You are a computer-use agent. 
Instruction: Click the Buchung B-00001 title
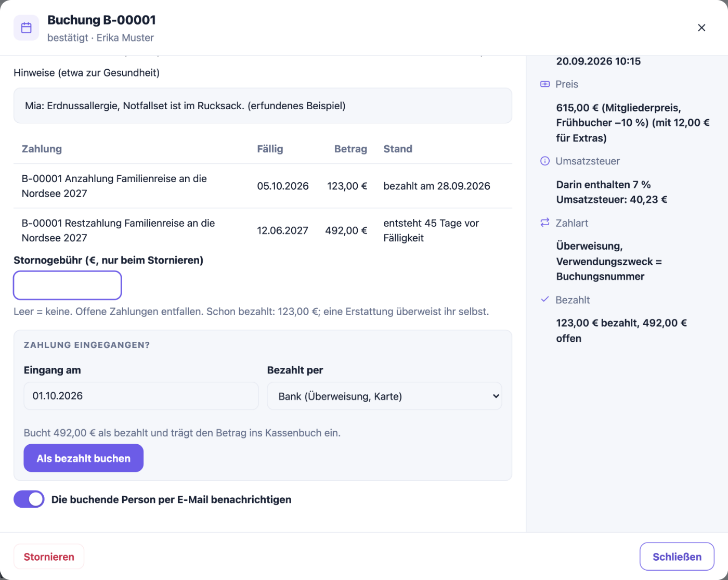point(101,20)
